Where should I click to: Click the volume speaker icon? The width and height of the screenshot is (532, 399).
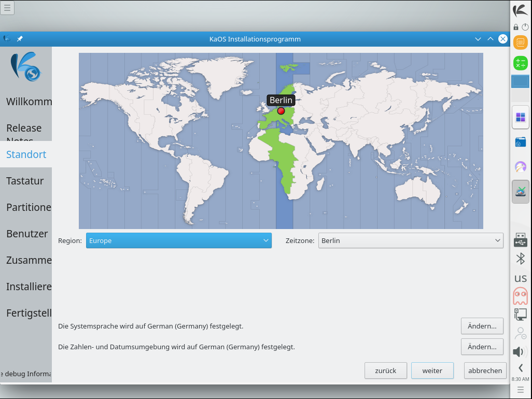point(519,352)
